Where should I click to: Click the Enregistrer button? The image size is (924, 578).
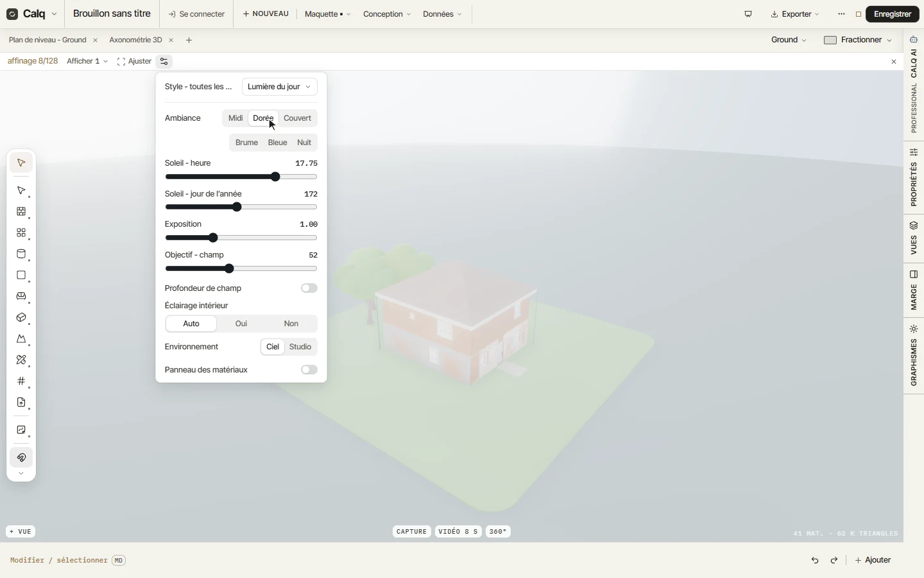tap(893, 14)
